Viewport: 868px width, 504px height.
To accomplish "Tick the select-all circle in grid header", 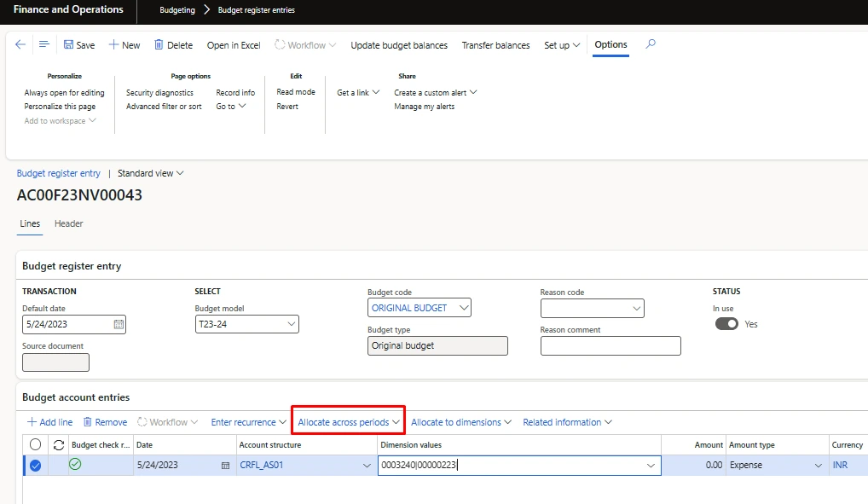I will click(36, 444).
